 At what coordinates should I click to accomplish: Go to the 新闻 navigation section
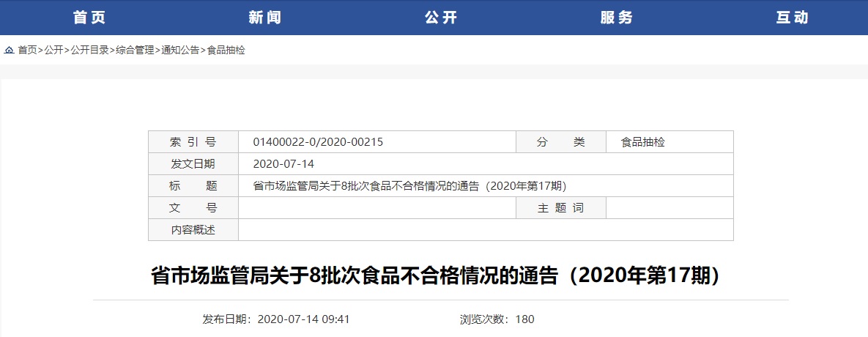[264, 18]
